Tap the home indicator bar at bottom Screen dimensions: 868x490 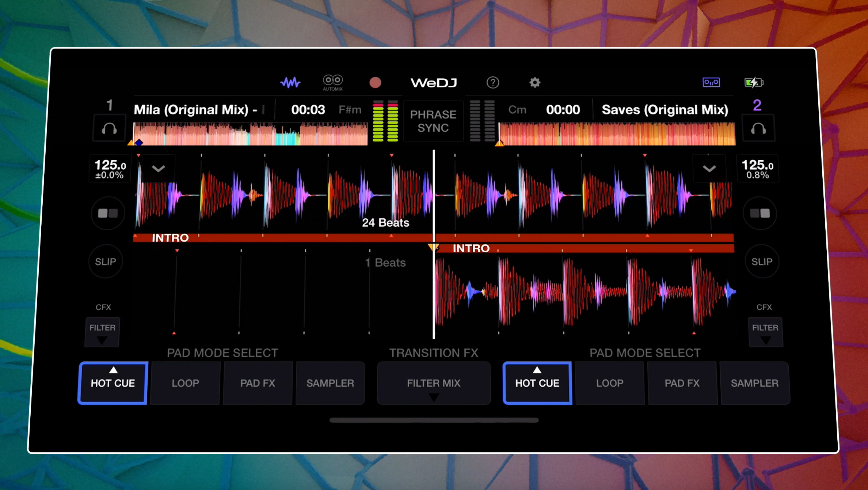(434, 420)
